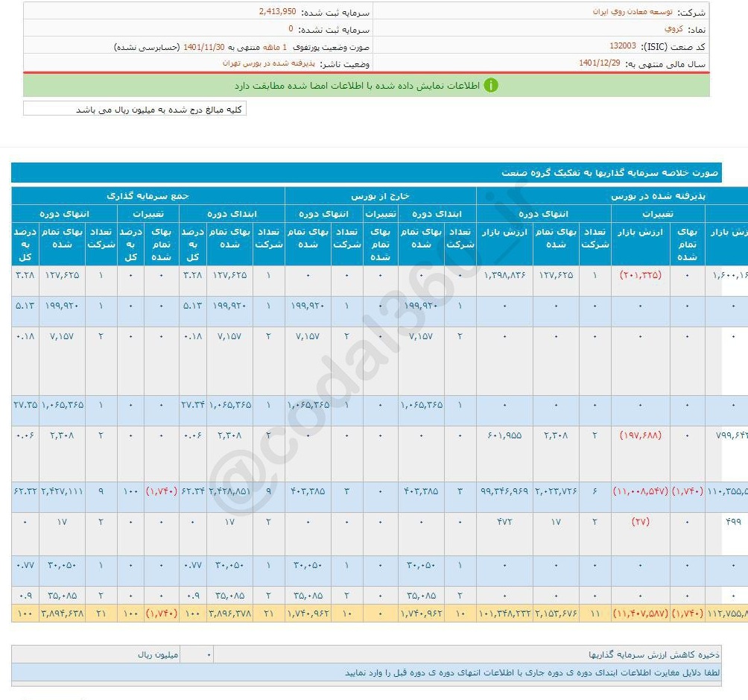Click the green info icon in the banner

pyautogui.click(x=491, y=86)
